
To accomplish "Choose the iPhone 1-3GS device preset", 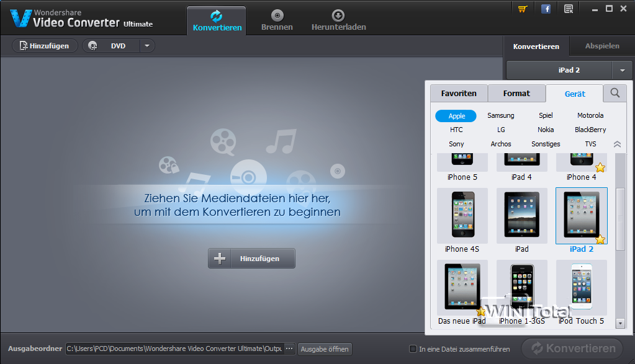I will click(x=521, y=293).
